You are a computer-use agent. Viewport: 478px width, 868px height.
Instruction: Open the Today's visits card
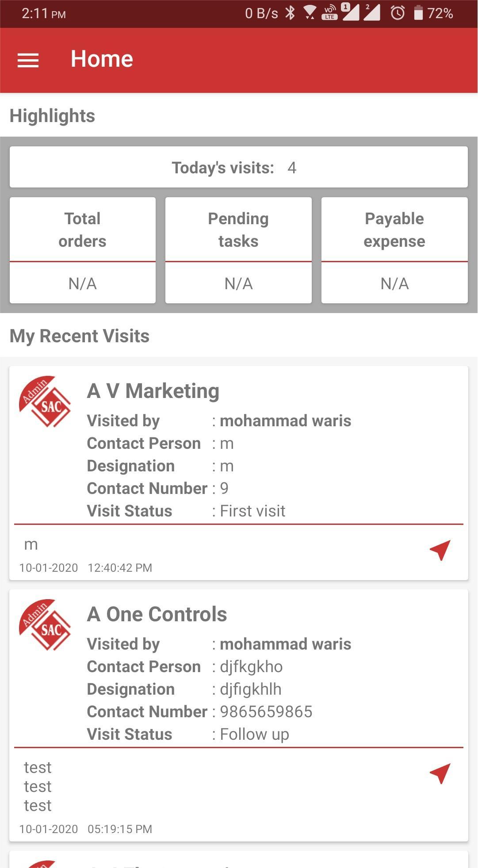point(239,168)
